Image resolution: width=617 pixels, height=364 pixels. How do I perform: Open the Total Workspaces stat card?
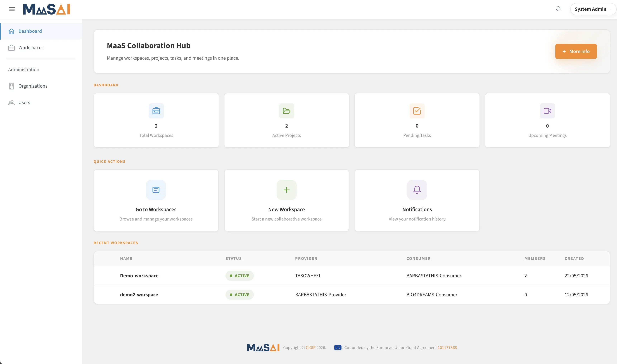156,120
